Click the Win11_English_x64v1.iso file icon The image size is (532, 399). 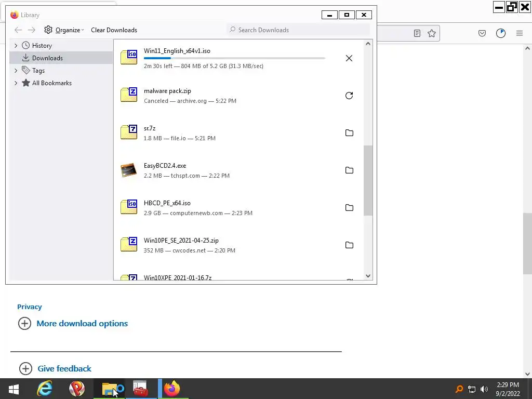(129, 57)
